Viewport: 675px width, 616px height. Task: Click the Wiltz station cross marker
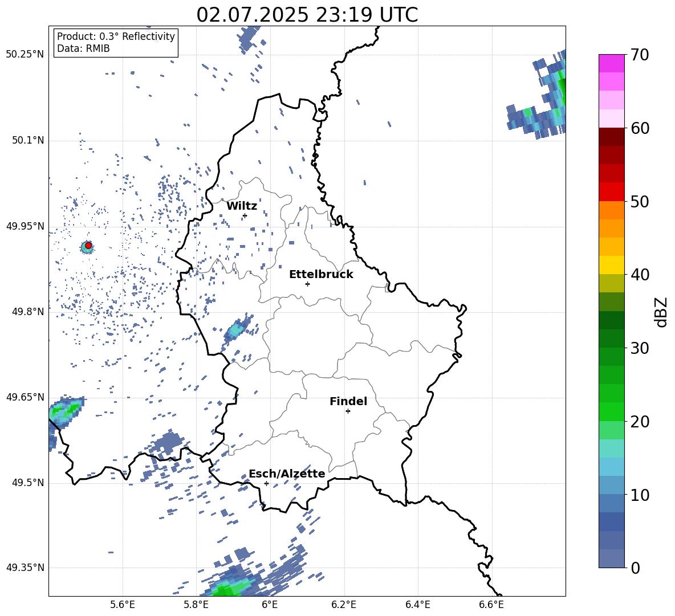245,215
